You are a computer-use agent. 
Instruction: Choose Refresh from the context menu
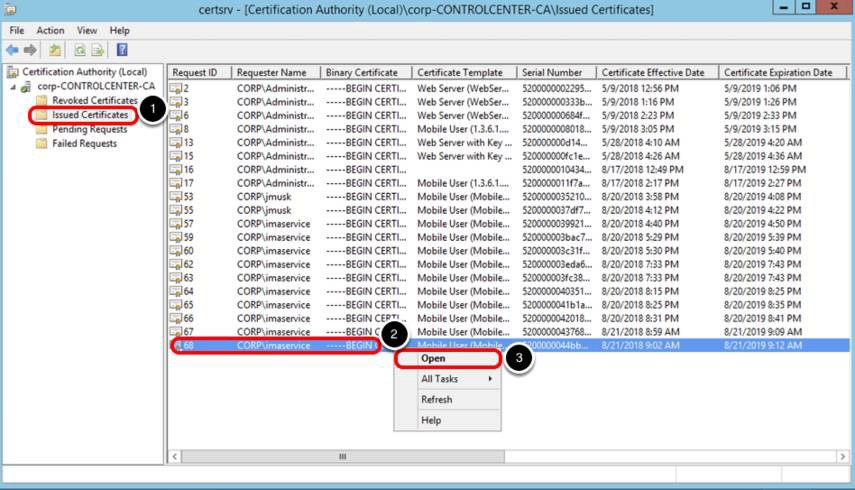pos(447,400)
